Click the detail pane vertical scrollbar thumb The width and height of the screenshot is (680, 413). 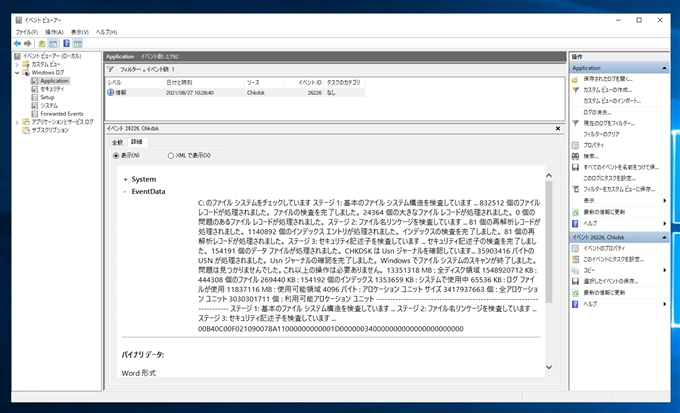click(x=549, y=242)
